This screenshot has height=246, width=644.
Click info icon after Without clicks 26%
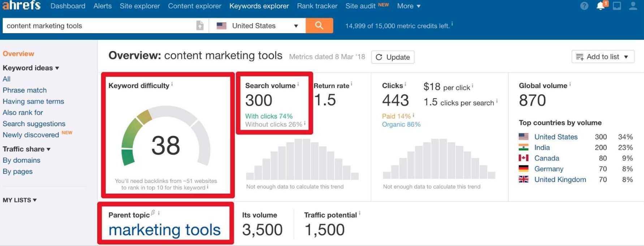pyautogui.click(x=305, y=123)
